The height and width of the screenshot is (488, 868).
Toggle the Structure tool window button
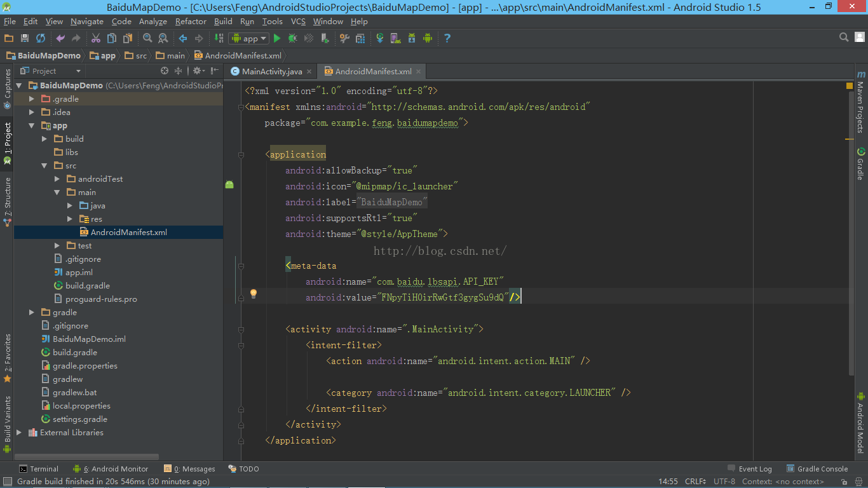(7, 201)
